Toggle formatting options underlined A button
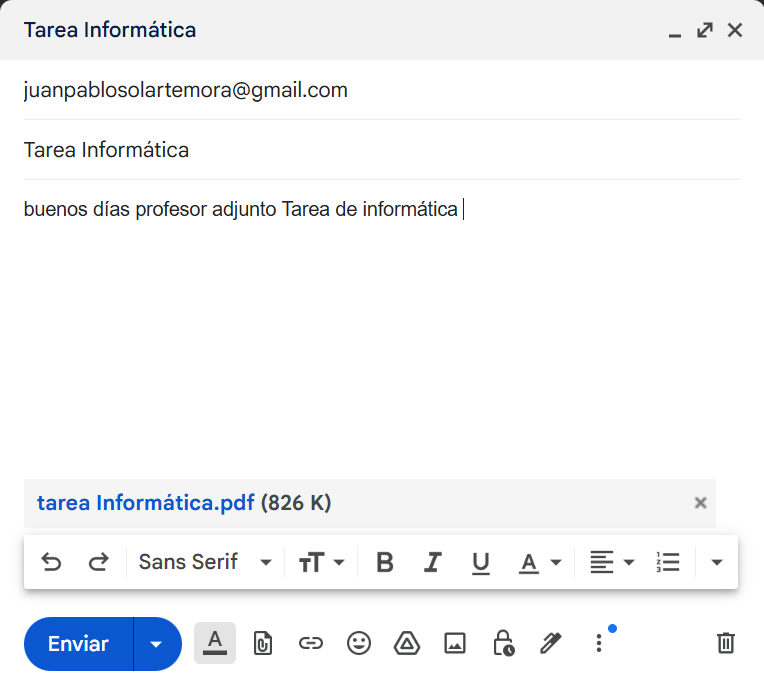Image resolution: width=764 pixels, height=690 pixels. [x=215, y=643]
